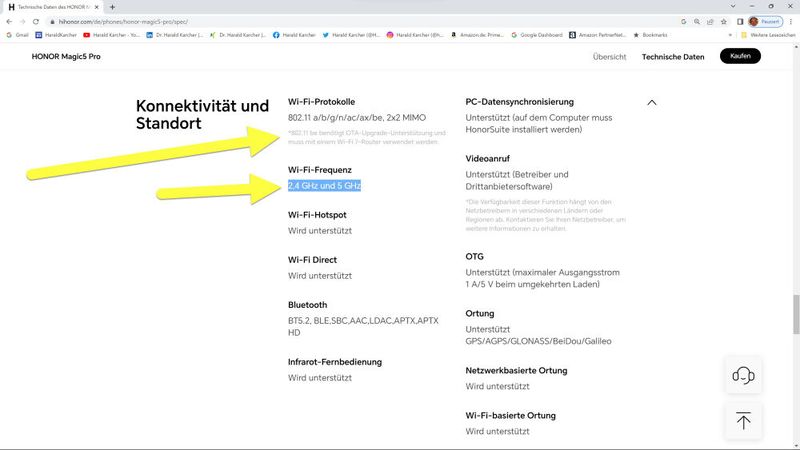This screenshot has width=800, height=450.
Task: Click the Infrarot-Fernbedienung heading
Action: pos(335,362)
